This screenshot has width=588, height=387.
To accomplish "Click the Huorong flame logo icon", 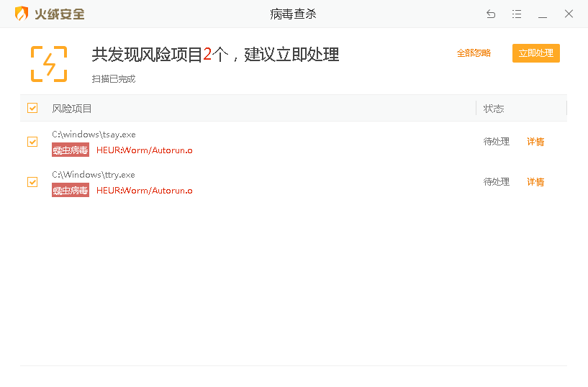I will (x=22, y=14).
